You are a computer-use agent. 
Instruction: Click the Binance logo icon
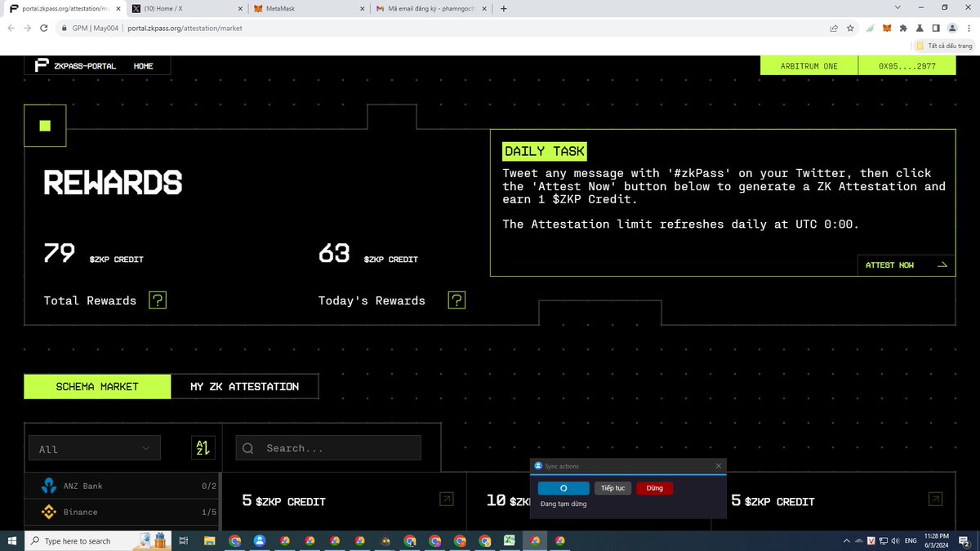click(48, 512)
